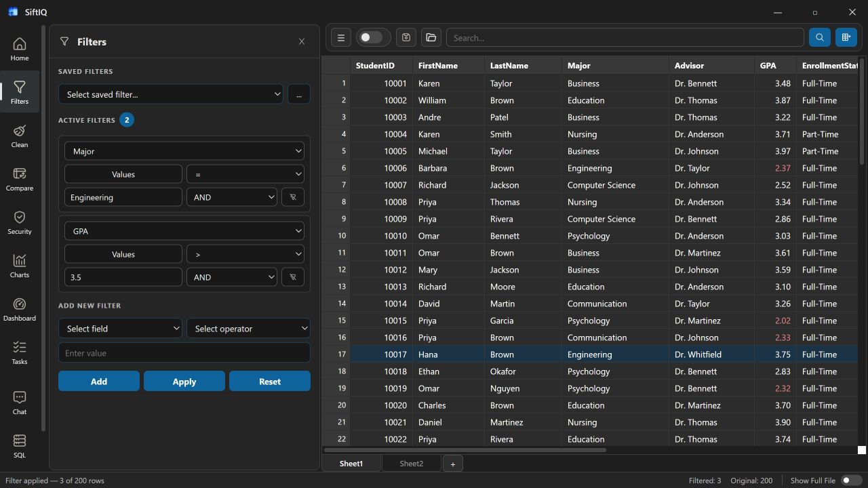The height and width of the screenshot is (488, 868).
Task: Click the Reset filters button
Action: click(270, 382)
